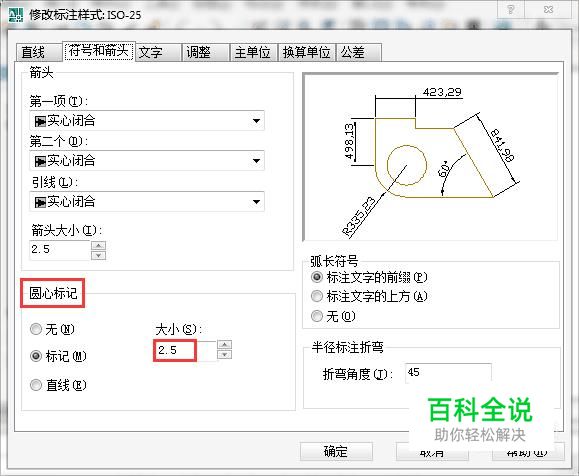Open the 文字 tab
This screenshot has height=476, width=579.
(158, 52)
